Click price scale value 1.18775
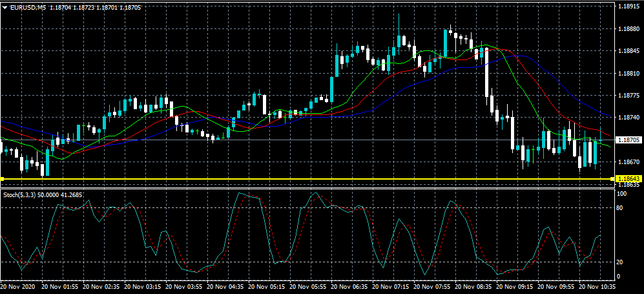This screenshot has height=294, width=644. coord(630,95)
